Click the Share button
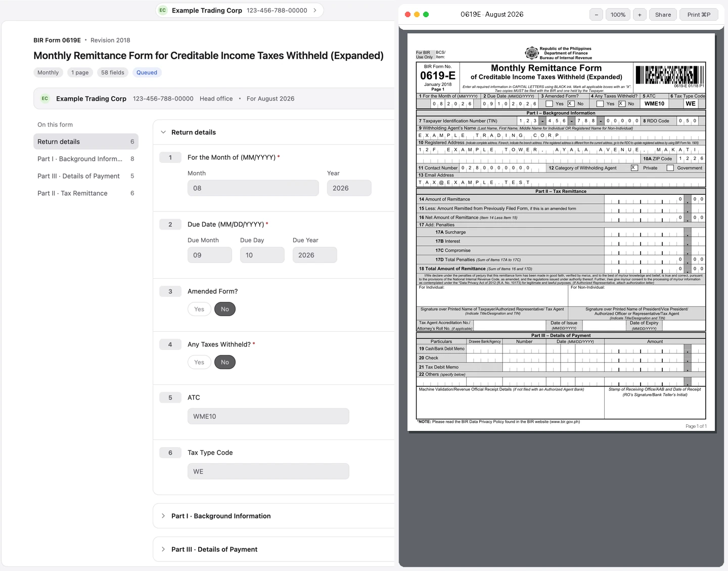Viewport: 728px width, 571px height. pyautogui.click(x=663, y=15)
